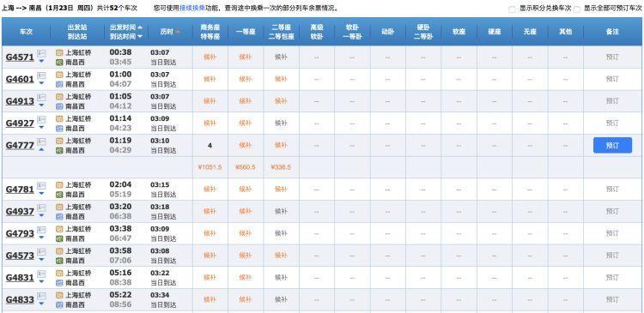Click orange 上海虹桥 station icon in G4777 row
Image resolution: width=644 pixels, height=313 pixels.
point(59,141)
